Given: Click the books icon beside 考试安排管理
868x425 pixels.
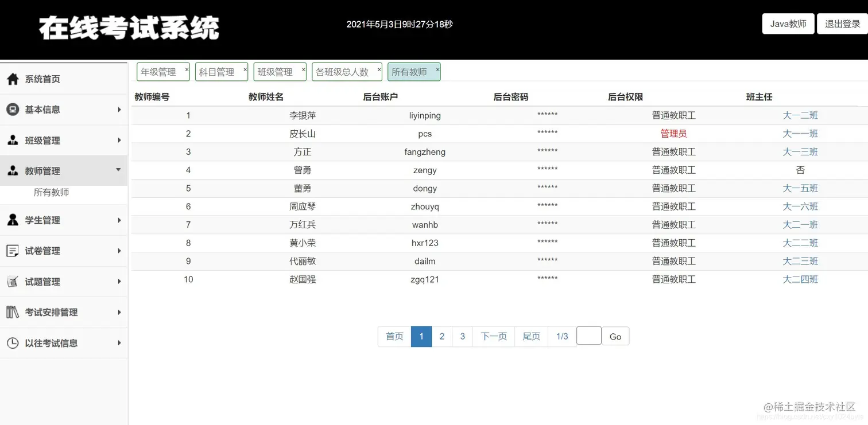Looking at the screenshot, I should [13, 312].
